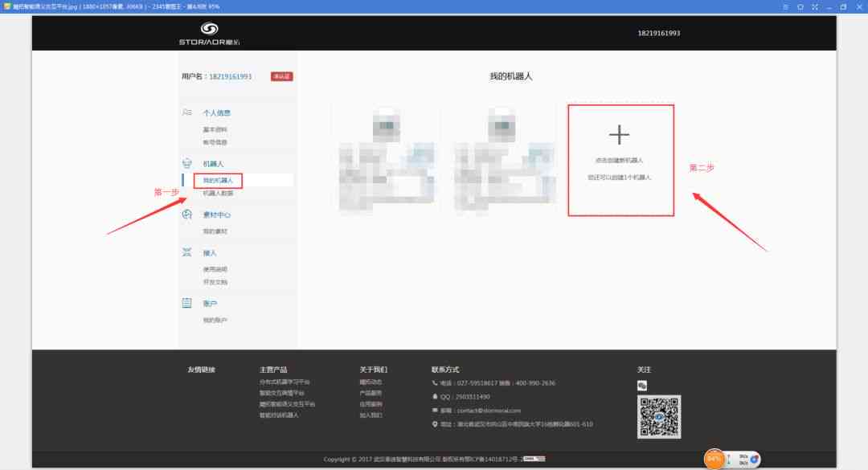Image resolution: width=868 pixels, height=470 pixels.
Task: Open the first link under 关于我们
Action: tap(371, 382)
